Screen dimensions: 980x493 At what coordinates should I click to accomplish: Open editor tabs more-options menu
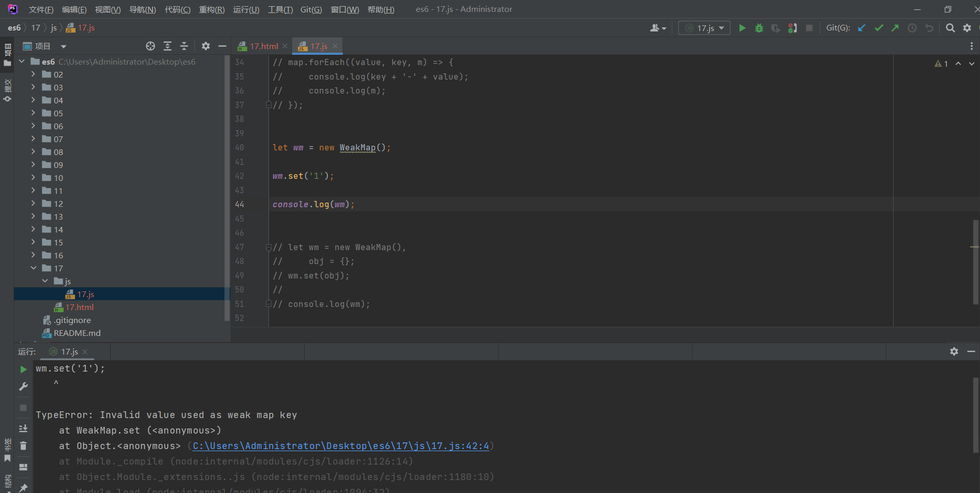coord(972,46)
